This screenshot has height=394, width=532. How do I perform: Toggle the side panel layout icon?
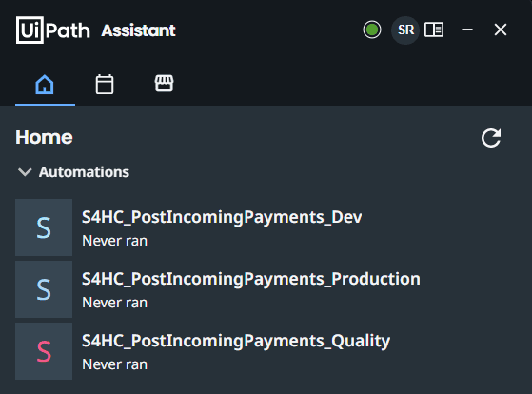[x=434, y=30]
